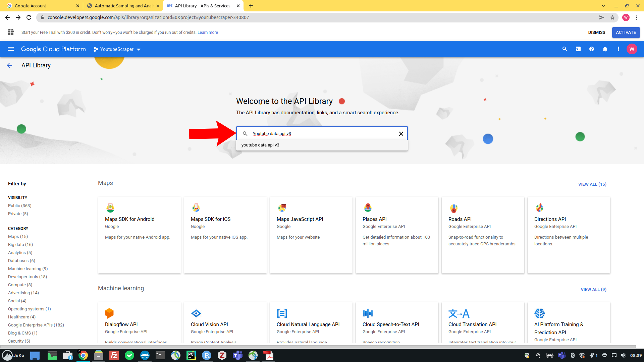This screenshot has height=362, width=644.
Task: Go back using API Library arrow
Action: coord(9,65)
